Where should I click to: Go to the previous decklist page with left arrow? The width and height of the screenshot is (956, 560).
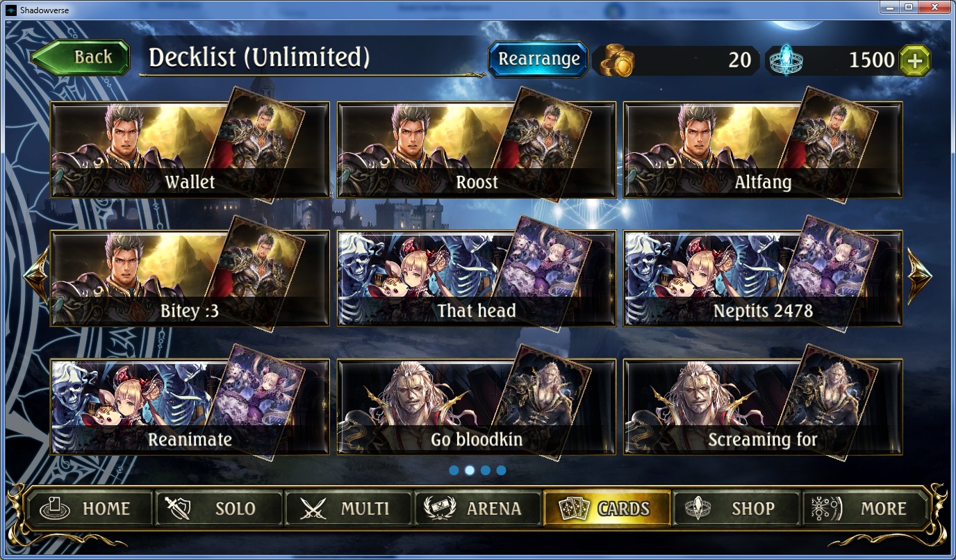point(35,276)
